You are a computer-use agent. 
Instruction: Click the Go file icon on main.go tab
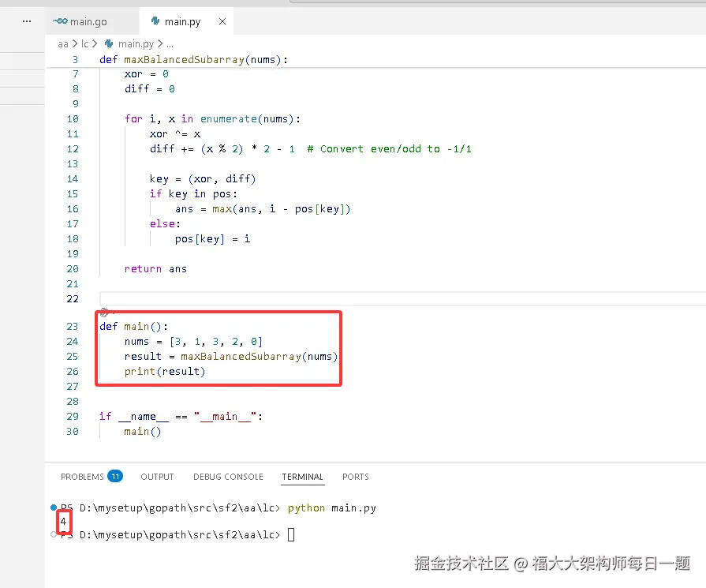[x=60, y=21]
